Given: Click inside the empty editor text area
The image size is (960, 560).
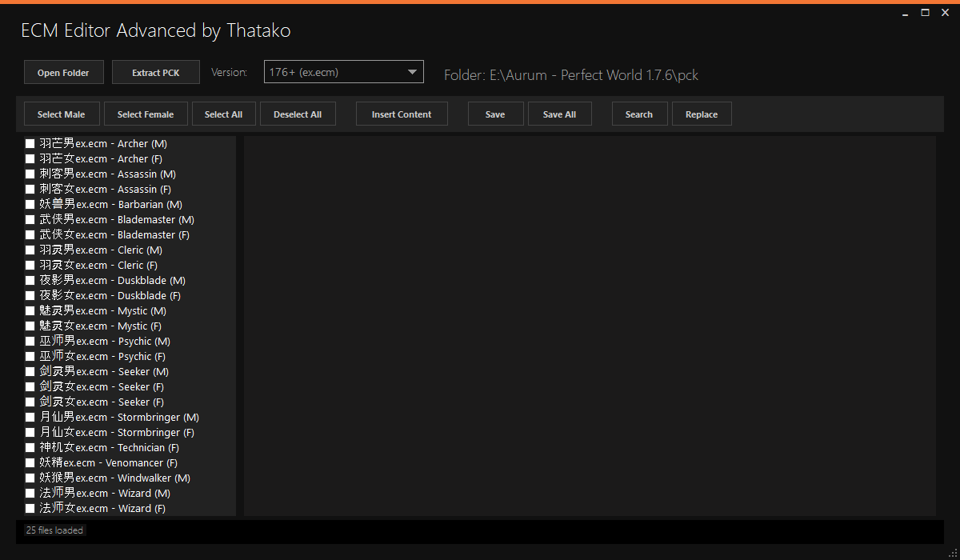Looking at the screenshot, I should [590, 326].
